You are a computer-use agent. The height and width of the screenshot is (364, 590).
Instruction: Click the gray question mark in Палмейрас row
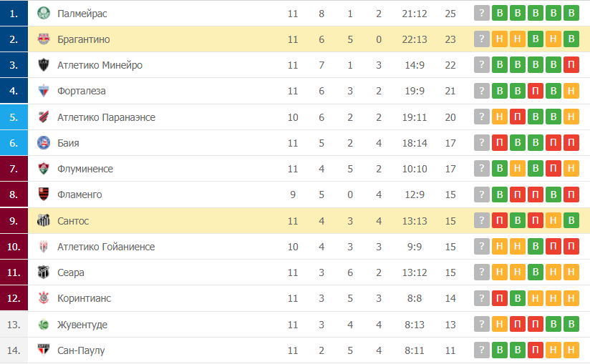coord(482,13)
